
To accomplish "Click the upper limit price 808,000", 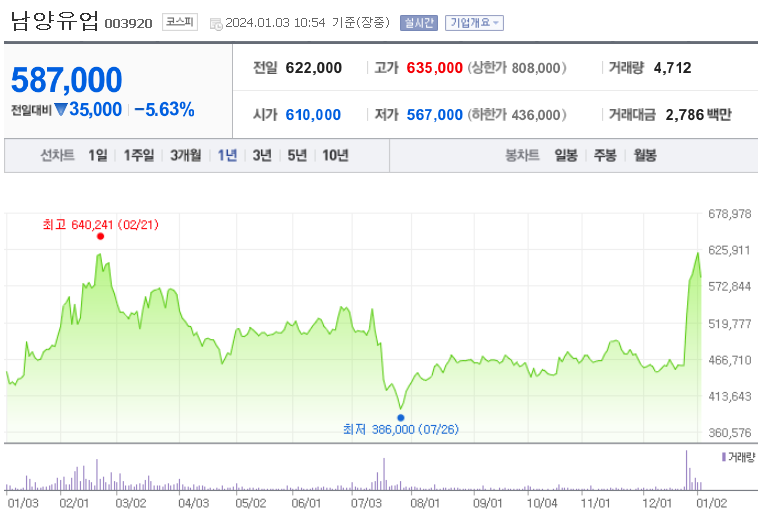I will [536, 68].
